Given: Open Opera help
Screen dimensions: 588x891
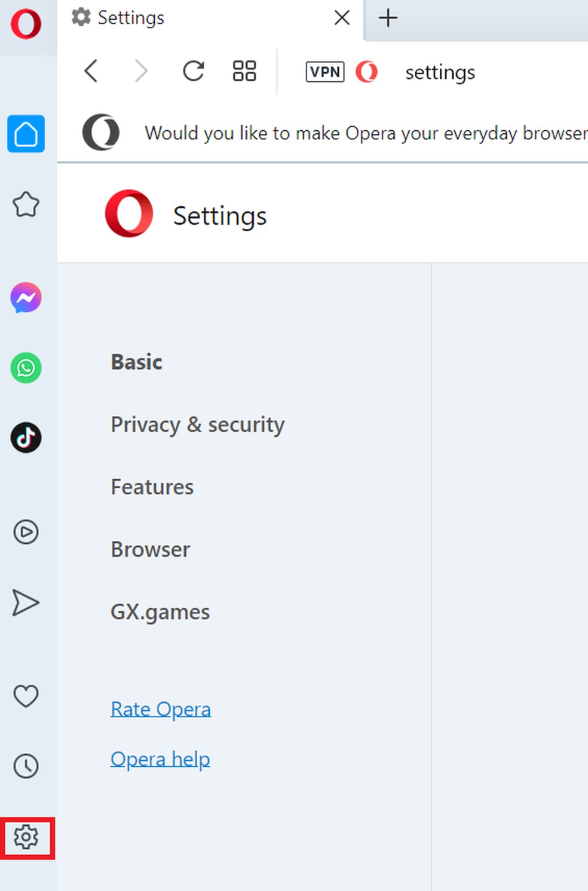Looking at the screenshot, I should click(160, 758).
